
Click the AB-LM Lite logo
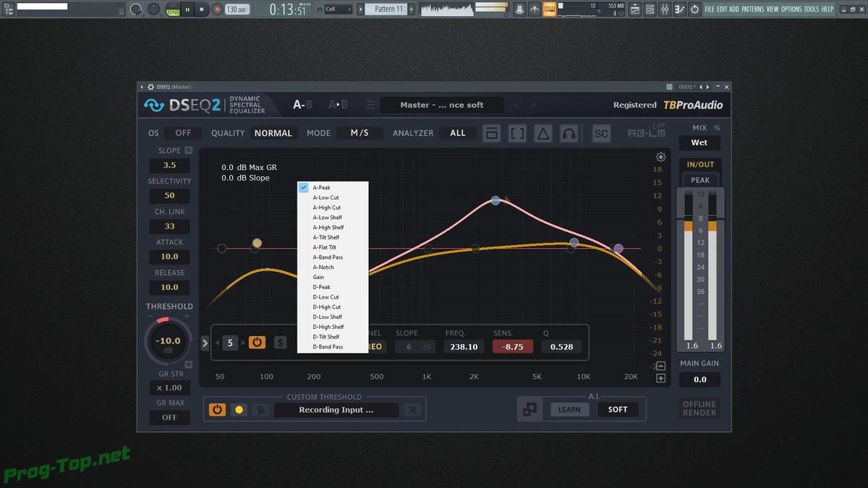coord(646,133)
